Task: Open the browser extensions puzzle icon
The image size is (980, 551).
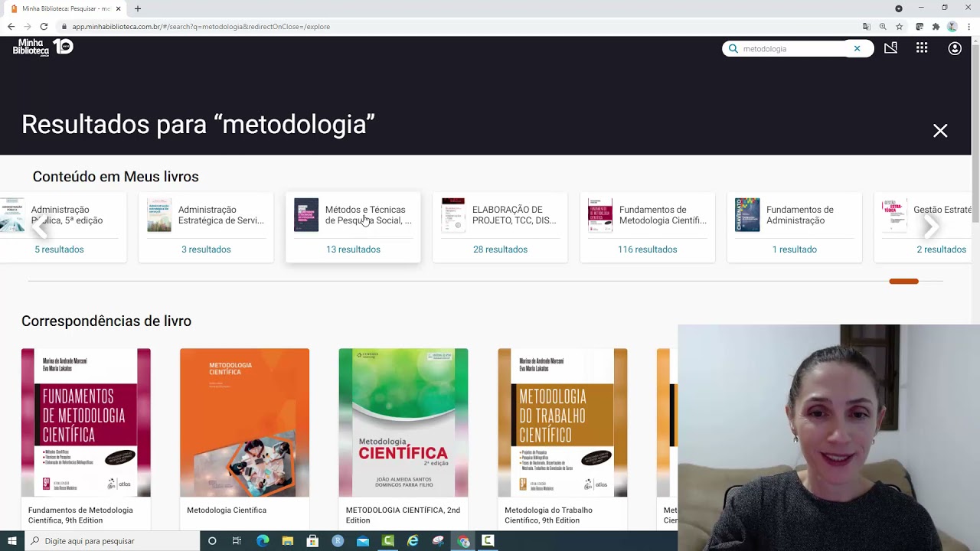Action: tap(936, 26)
